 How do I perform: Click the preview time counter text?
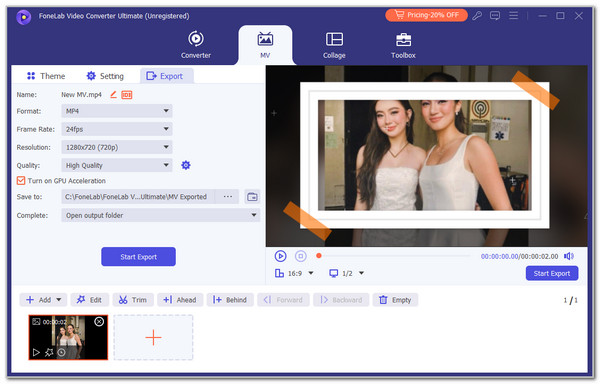(x=519, y=256)
